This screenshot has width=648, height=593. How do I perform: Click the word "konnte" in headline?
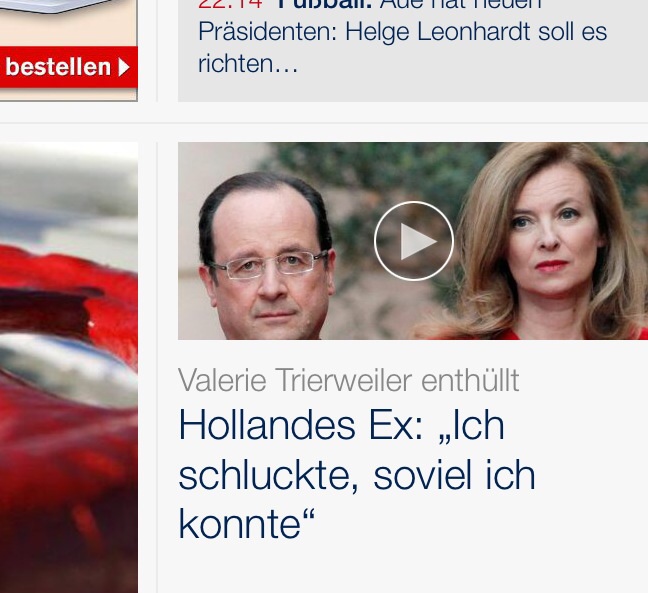coord(240,524)
